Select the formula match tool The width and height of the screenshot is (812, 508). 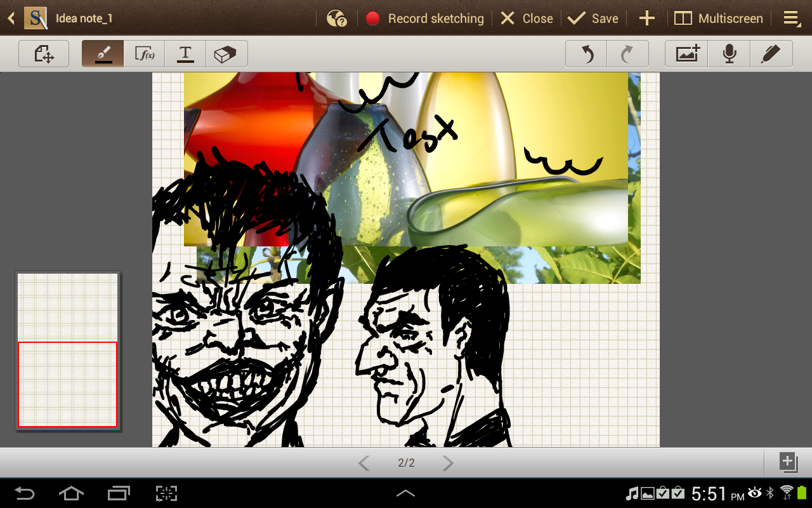[x=145, y=54]
